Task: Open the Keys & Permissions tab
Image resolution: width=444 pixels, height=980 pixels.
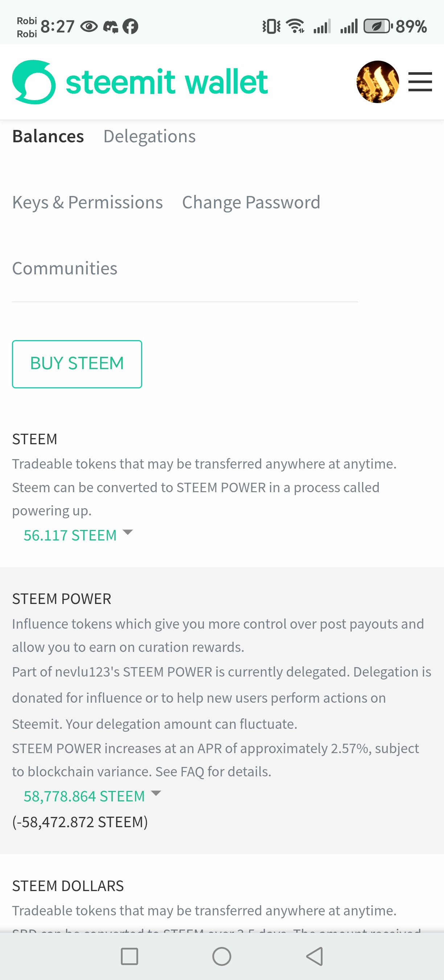Action: pyautogui.click(x=87, y=203)
